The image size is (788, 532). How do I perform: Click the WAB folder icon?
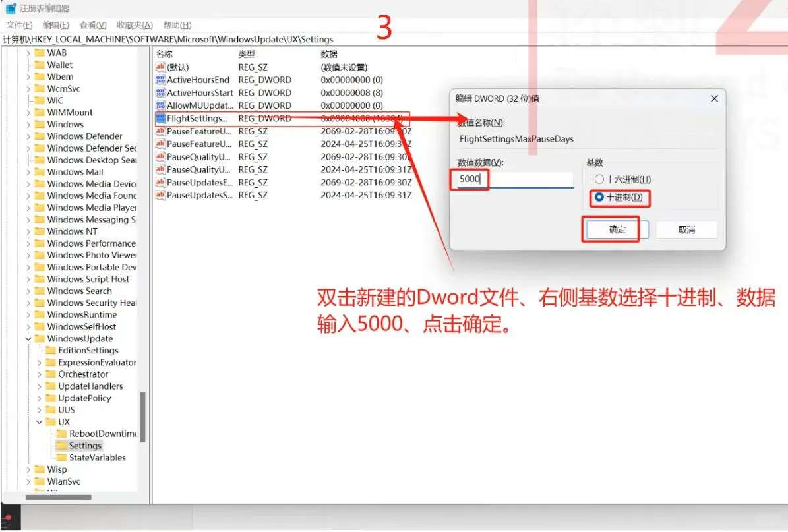click(39, 53)
